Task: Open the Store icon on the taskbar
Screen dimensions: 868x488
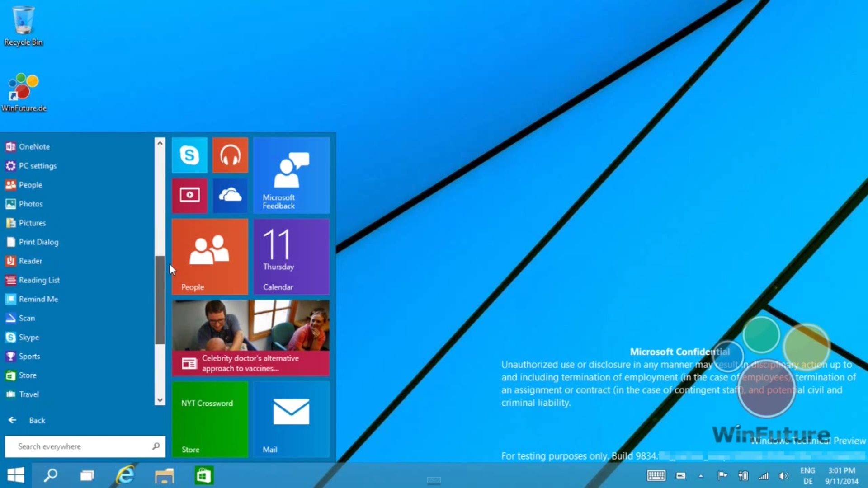Action: click(x=203, y=475)
